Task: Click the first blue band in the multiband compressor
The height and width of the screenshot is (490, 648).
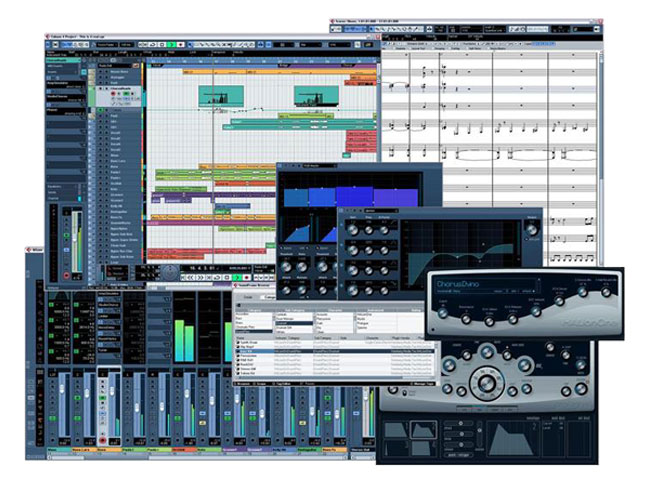Action: pyautogui.click(x=296, y=197)
